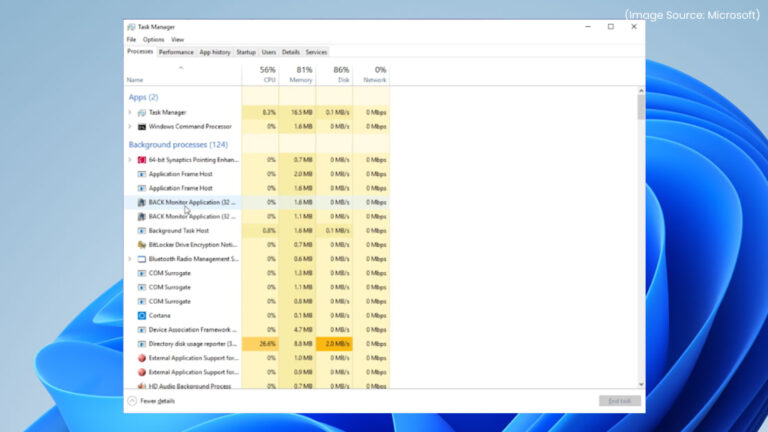Click the Background Task Host icon
The height and width of the screenshot is (432, 768).
(x=142, y=231)
